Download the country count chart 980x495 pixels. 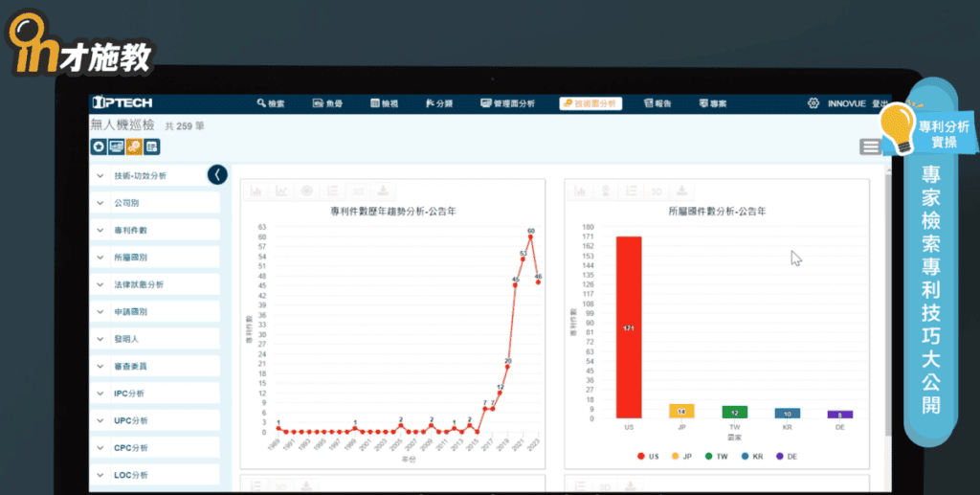680,191
